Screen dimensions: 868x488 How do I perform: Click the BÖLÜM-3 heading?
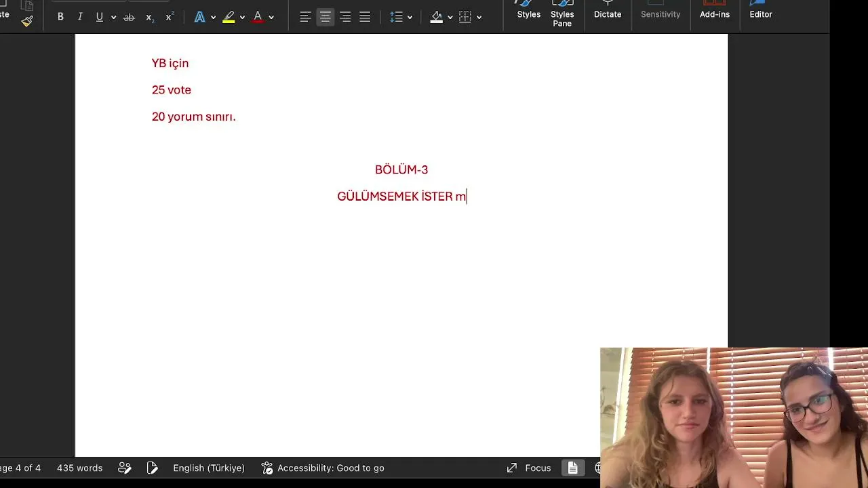[x=401, y=169]
